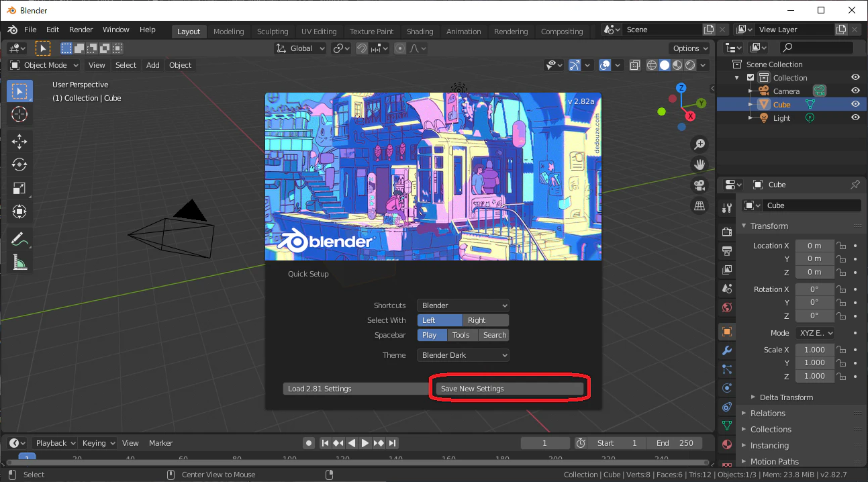The image size is (868, 482).
Task: Switch to the Sculpting workspace tab
Action: pyautogui.click(x=273, y=32)
